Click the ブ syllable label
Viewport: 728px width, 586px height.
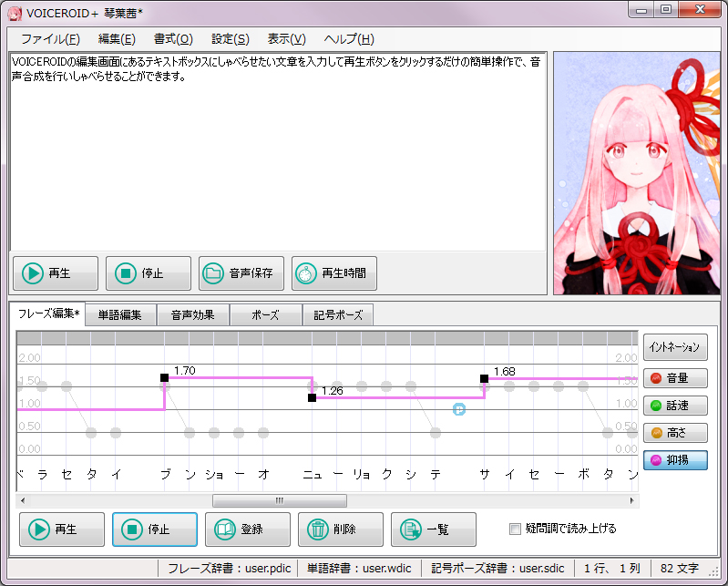coord(165,474)
